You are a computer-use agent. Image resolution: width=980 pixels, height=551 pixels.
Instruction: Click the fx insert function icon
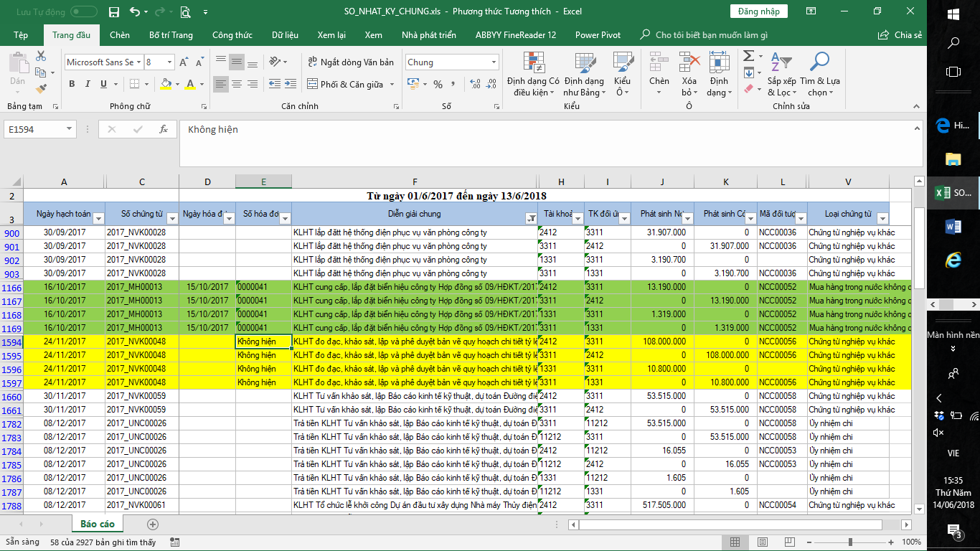pos(164,129)
